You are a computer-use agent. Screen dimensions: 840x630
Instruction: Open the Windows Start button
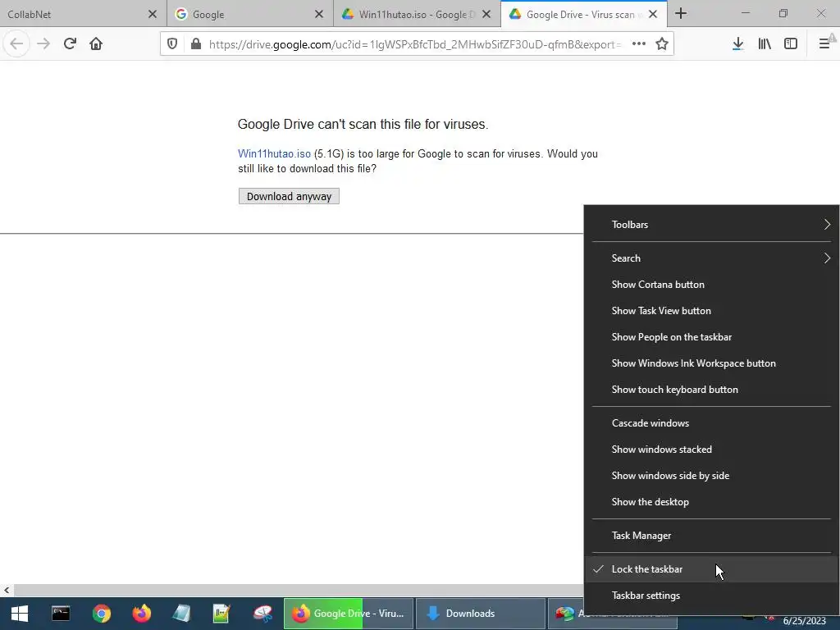coord(20,614)
